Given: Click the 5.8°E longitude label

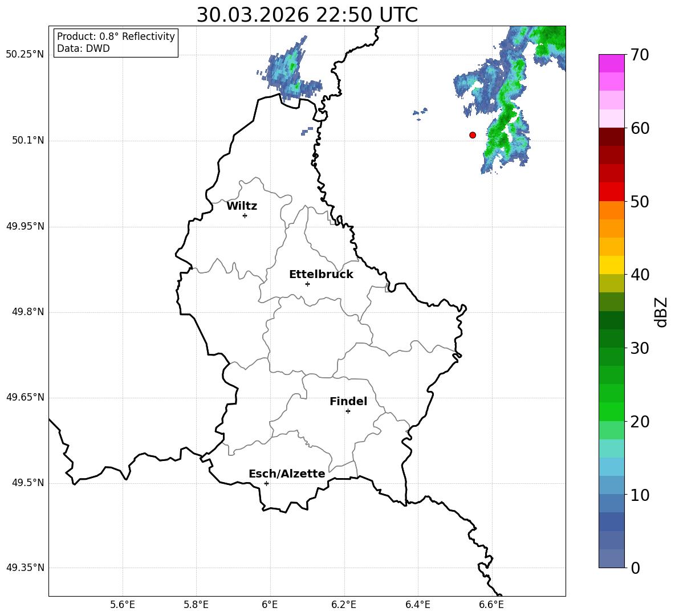Looking at the screenshot, I should pyautogui.click(x=196, y=605).
